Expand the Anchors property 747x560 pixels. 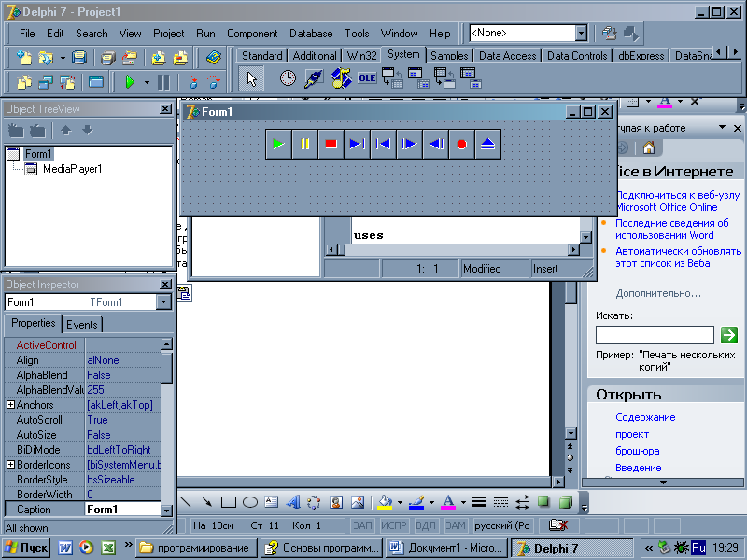10,405
